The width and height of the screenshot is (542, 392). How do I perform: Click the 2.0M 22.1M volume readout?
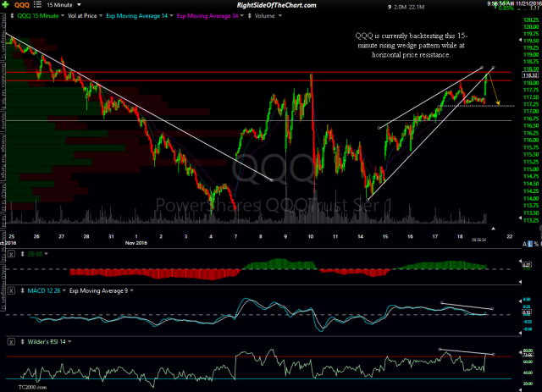409,7
